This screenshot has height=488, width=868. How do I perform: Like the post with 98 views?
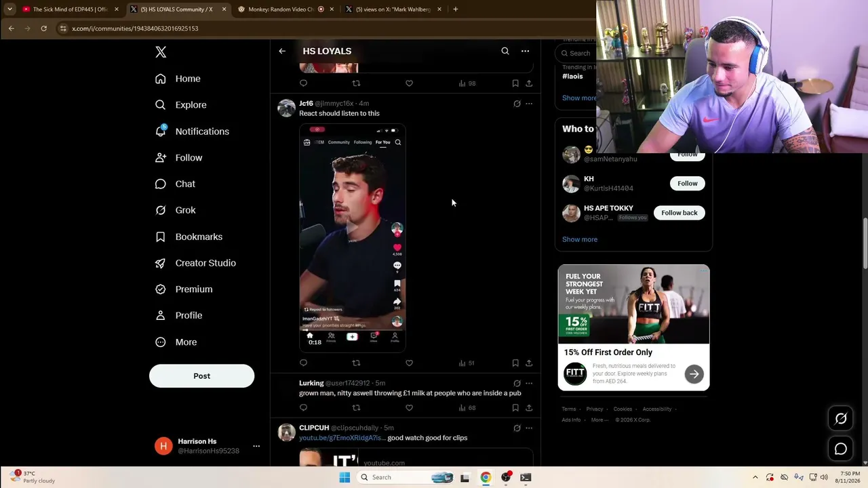pos(409,83)
